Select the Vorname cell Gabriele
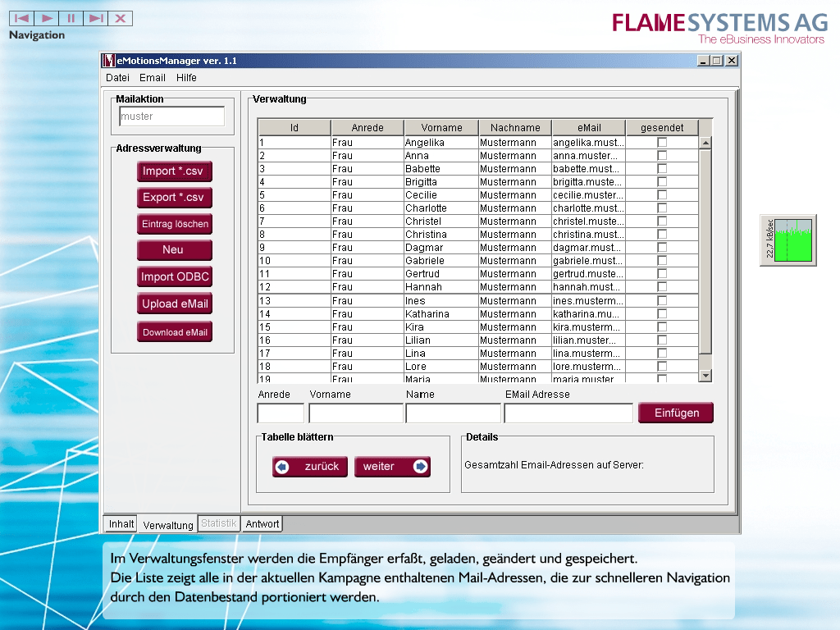This screenshot has width=840, height=630. coord(441,261)
